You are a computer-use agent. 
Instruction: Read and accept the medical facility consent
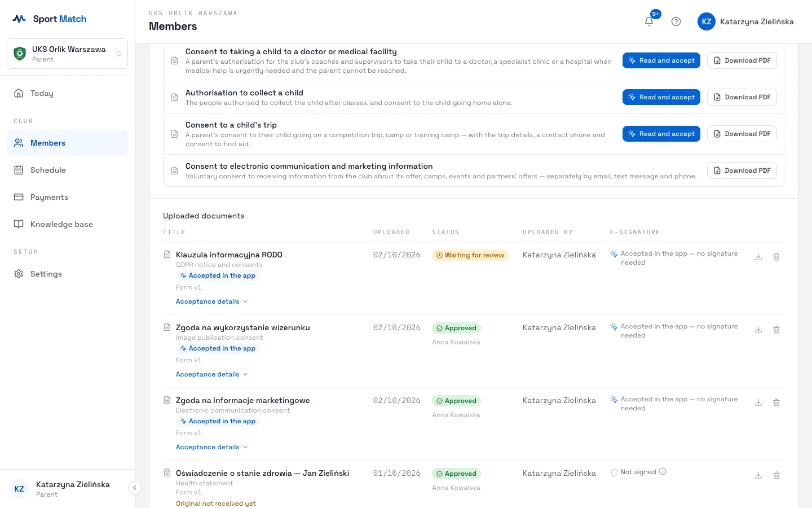(661, 60)
